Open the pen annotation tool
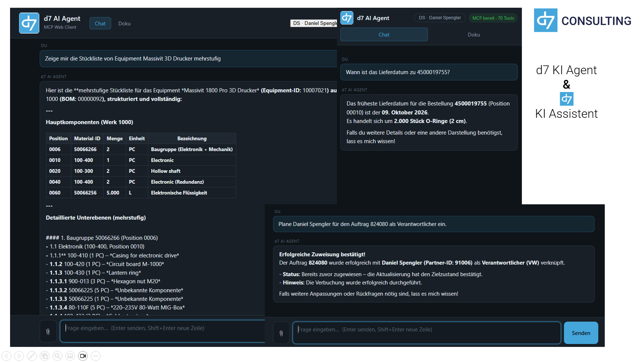 32,356
